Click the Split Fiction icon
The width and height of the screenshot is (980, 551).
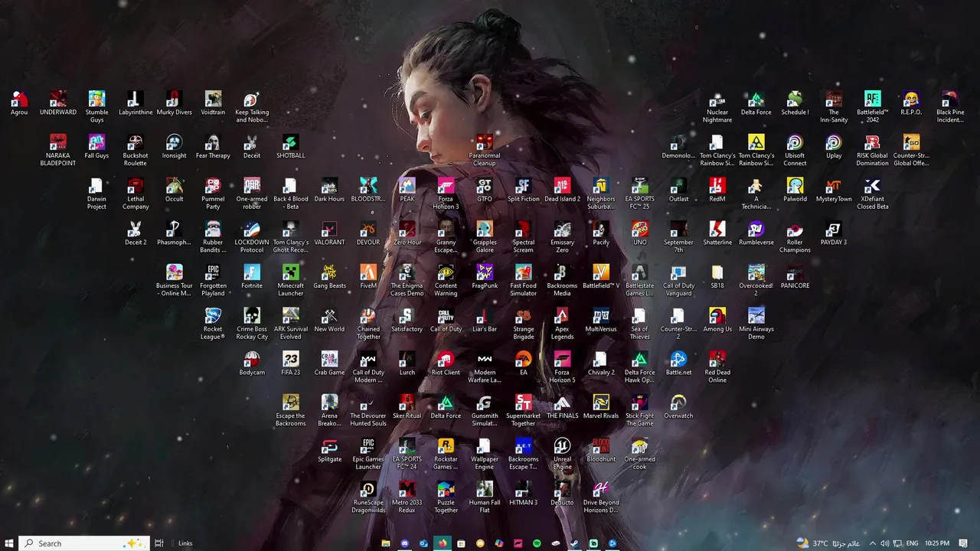pyautogui.click(x=524, y=191)
